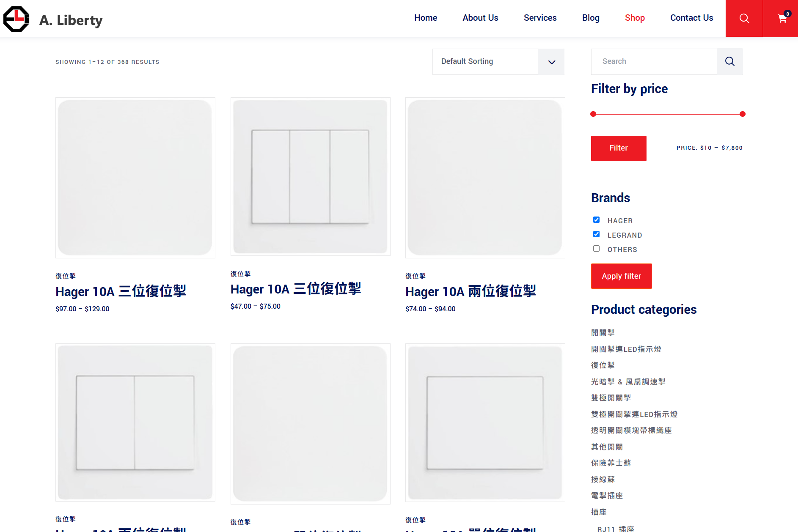Open the two-gang switch thumbnail in second row

pyautogui.click(x=135, y=422)
